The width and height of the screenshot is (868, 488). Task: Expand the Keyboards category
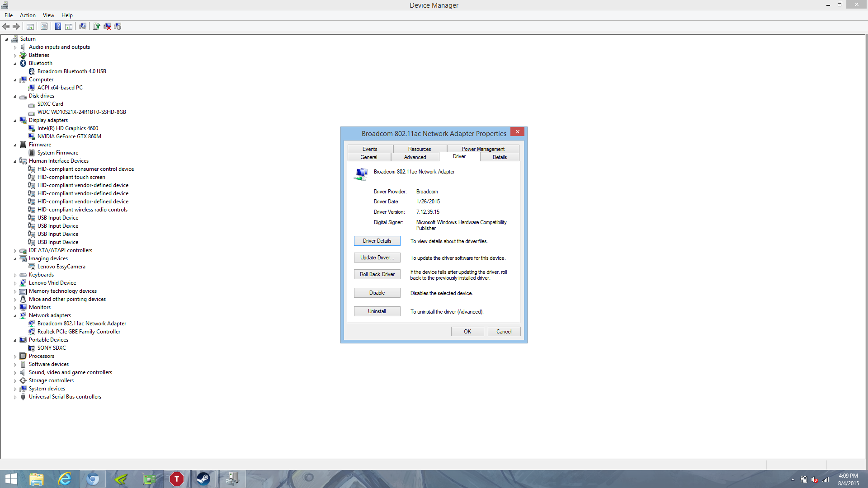[15, 275]
